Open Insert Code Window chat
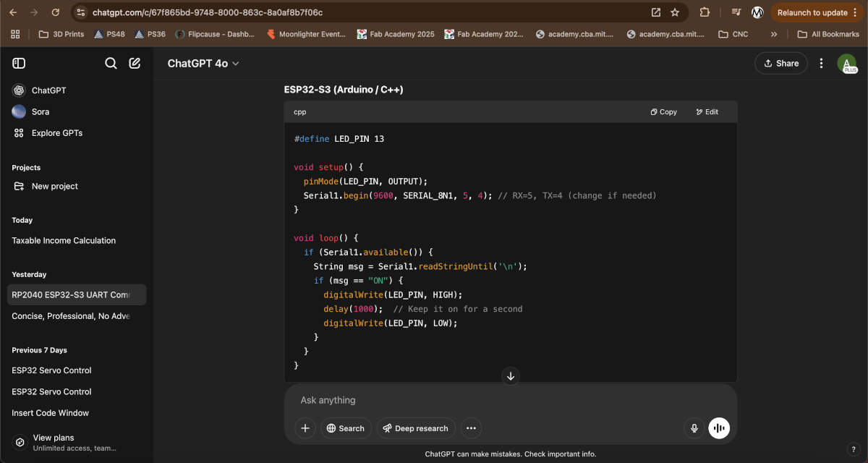Viewport: 868px width, 463px height. pos(76,413)
